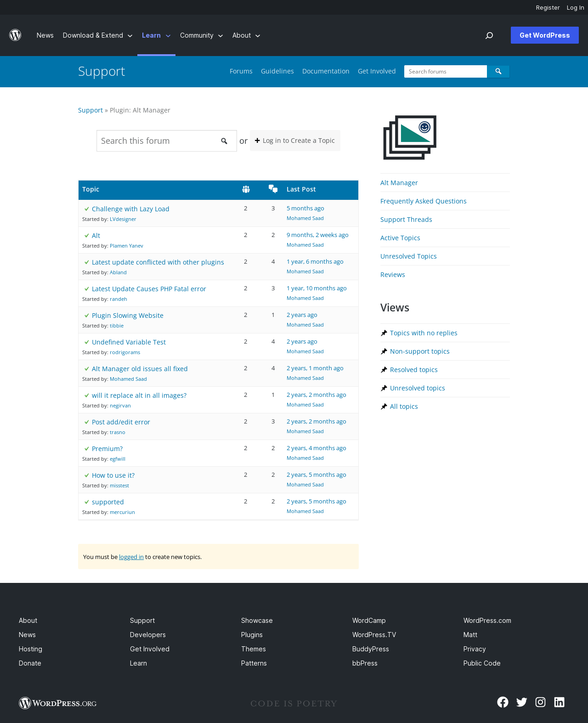This screenshot has width=588, height=723.
Task: Click the voices icon in table header
Action: pyautogui.click(x=246, y=189)
